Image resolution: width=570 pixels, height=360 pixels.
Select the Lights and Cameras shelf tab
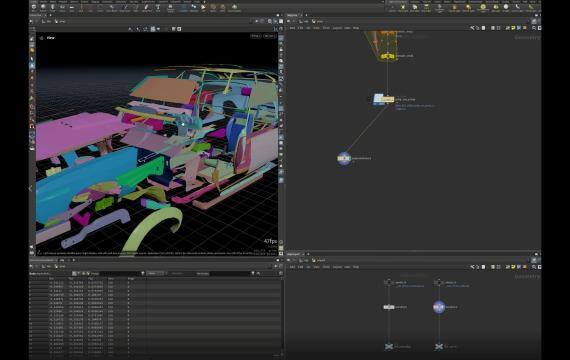(x=398, y=2)
